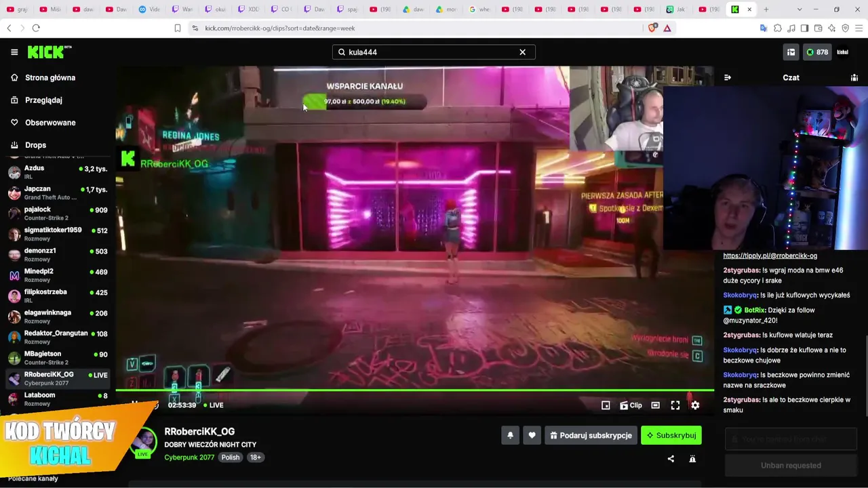Create a Clip from the stream

(x=631, y=405)
